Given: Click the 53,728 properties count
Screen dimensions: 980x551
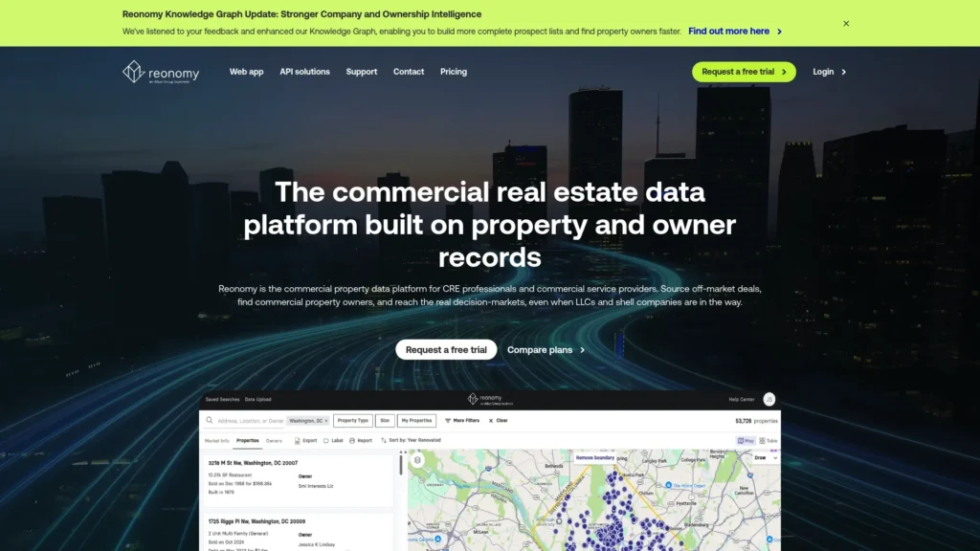Looking at the screenshot, I should (756, 421).
